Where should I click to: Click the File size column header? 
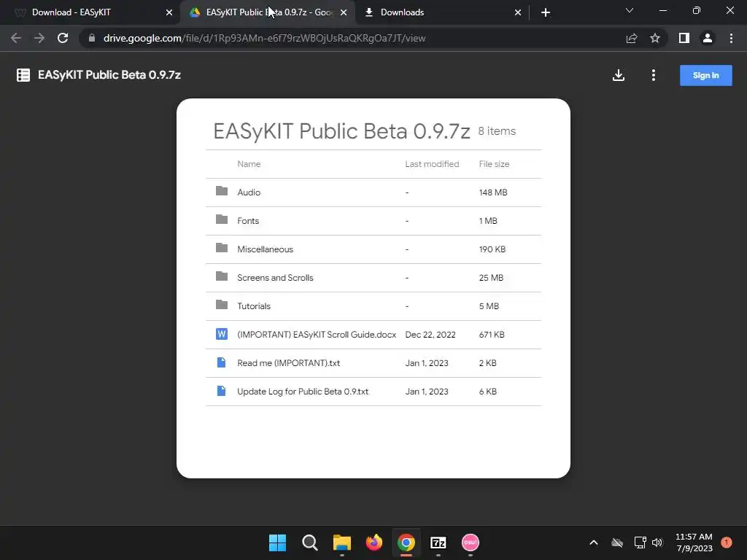[x=494, y=164]
